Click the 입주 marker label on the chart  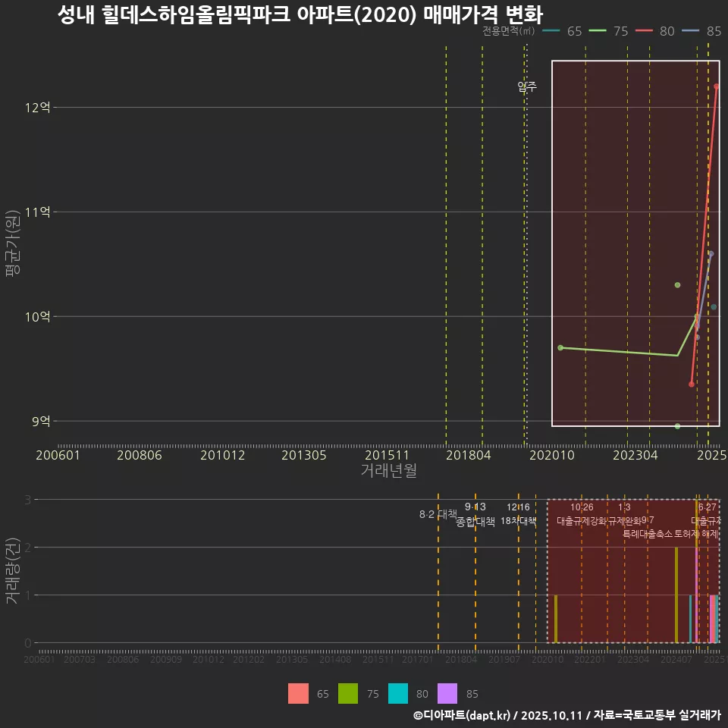click(x=526, y=86)
